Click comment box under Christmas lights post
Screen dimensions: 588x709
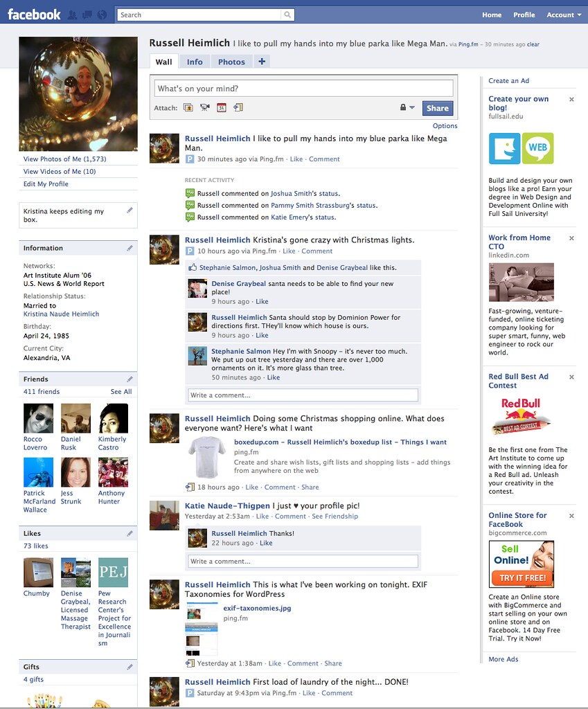[x=303, y=395]
